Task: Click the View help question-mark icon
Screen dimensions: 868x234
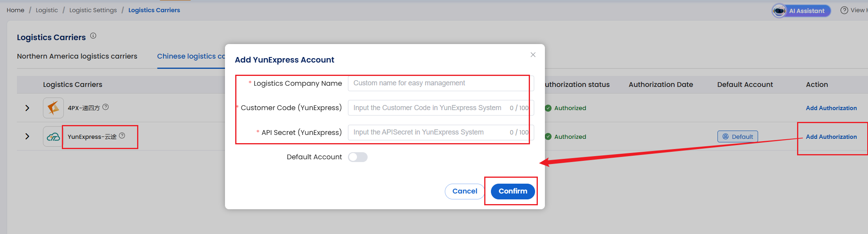Action: (x=844, y=10)
